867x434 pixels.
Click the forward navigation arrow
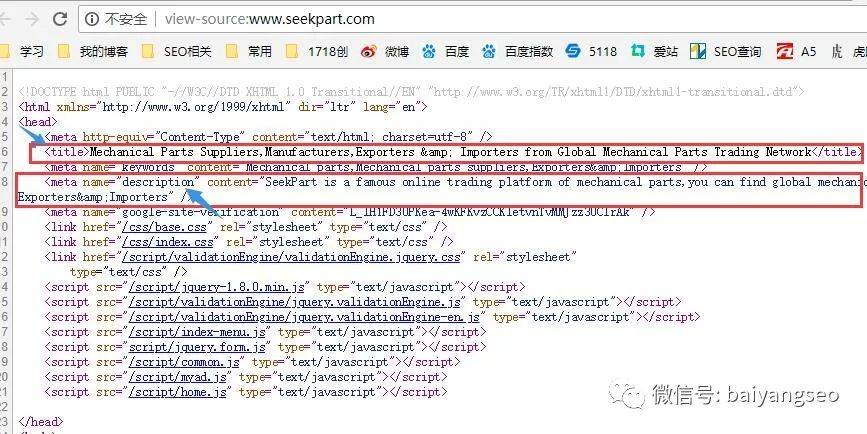pyautogui.click(x=32, y=19)
